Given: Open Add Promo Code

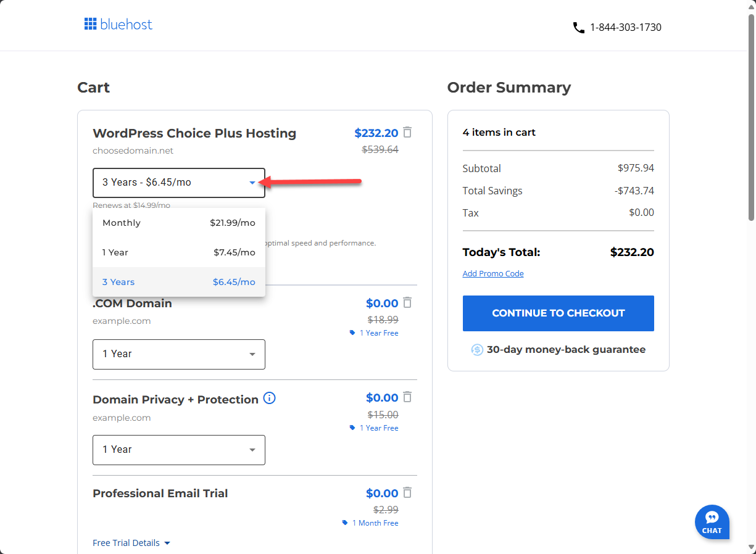Looking at the screenshot, I should 492,273.
